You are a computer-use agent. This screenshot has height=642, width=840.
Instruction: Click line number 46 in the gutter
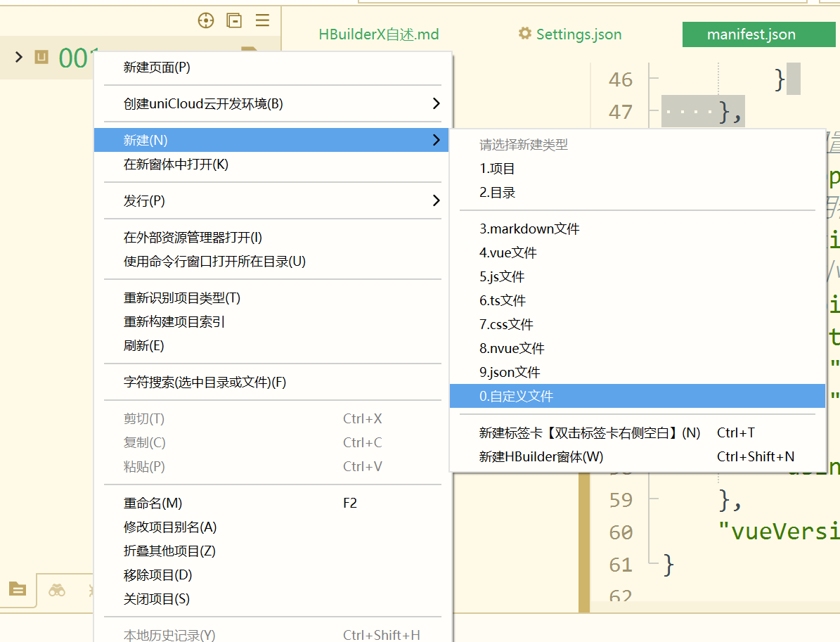pos(621,79)
